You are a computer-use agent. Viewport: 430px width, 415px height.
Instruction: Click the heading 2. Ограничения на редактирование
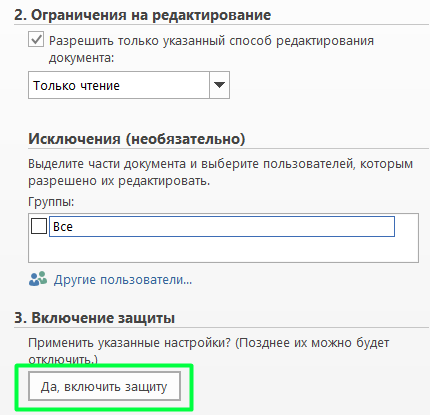click(x=142, y=15)
